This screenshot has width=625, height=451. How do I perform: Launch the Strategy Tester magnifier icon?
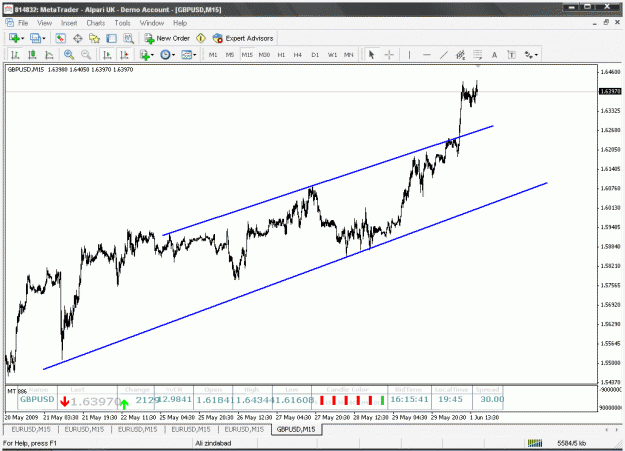point(128,38)
